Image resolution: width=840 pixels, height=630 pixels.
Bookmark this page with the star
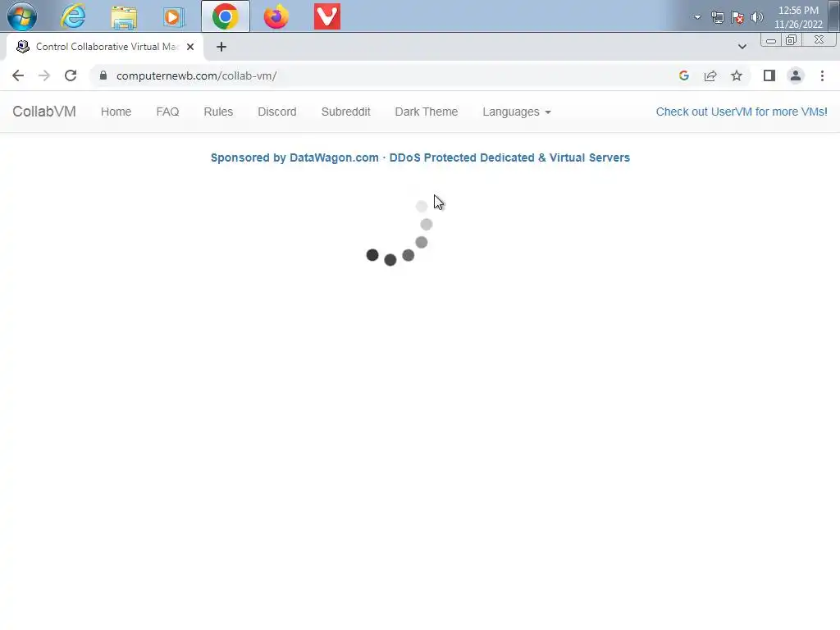click(737, 75)
